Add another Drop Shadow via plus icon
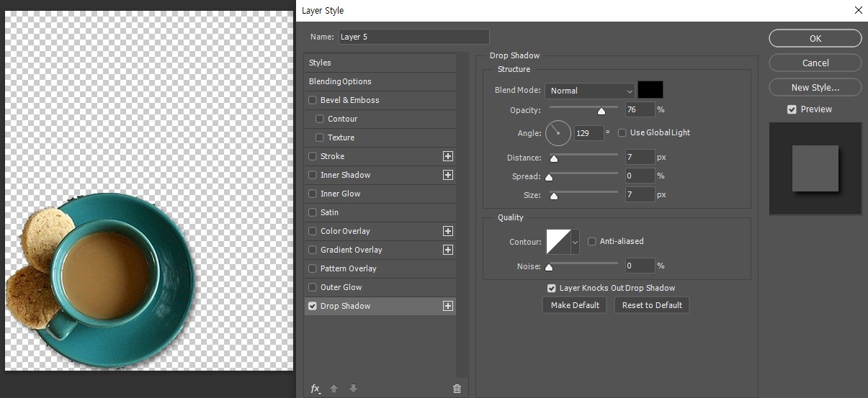The width and height of the screenshot is (868, 398). (x=448, y=306)
